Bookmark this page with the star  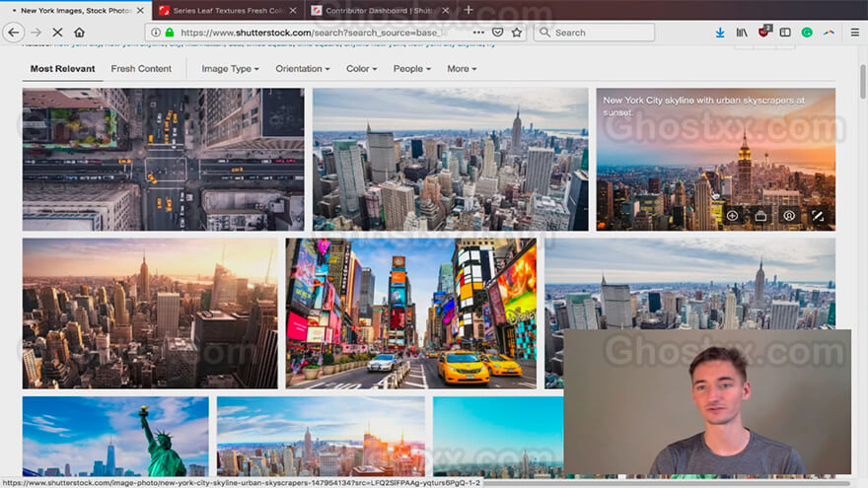517,33
